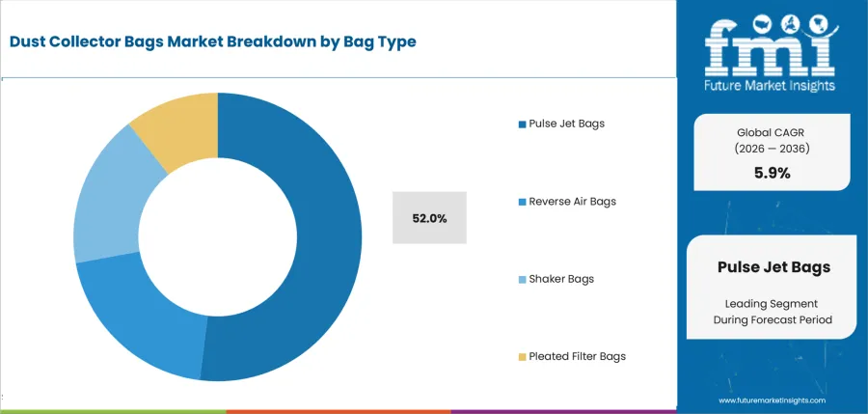
Task: Click the Global CAGR 5.9% card
Action: pyautogui.click(x=772, y=152)
